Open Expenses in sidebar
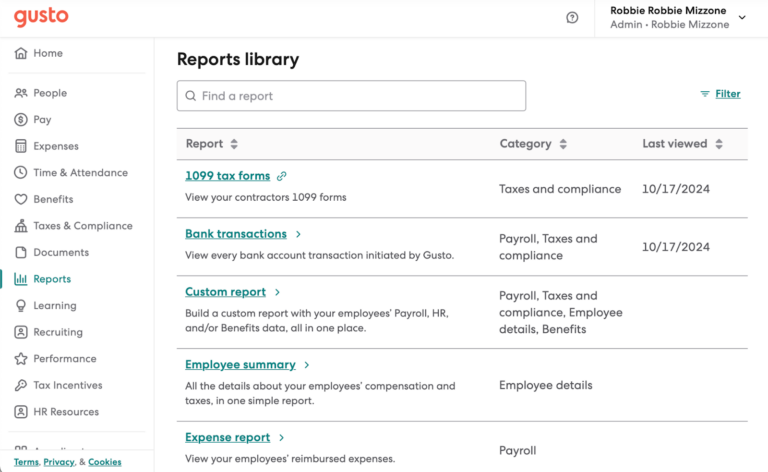Screen dimensions: 768x472 [56, 146]
